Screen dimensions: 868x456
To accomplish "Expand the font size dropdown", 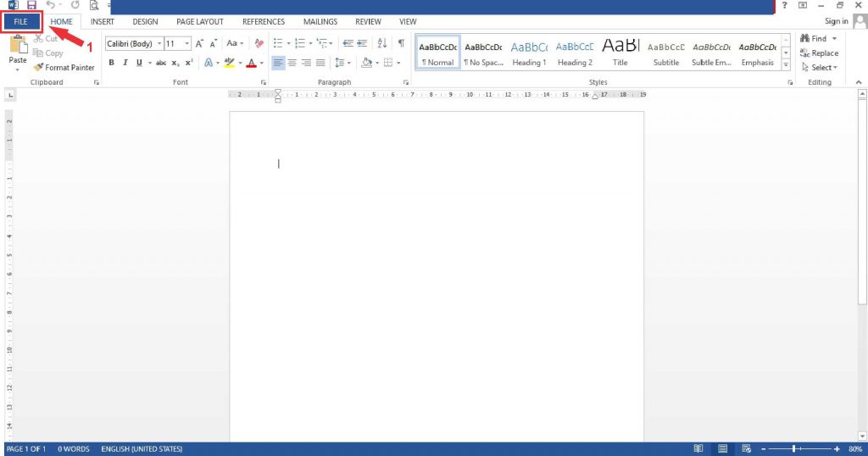I will coord(187,43).
